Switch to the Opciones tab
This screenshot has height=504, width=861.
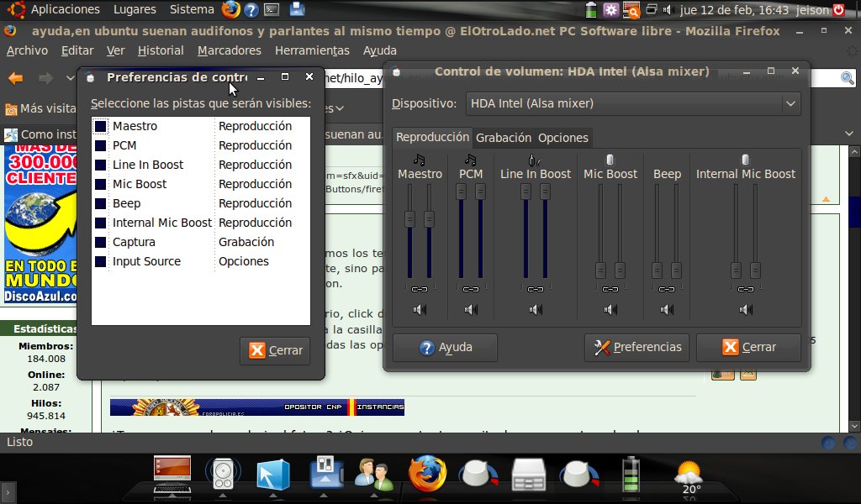[563, 138]
